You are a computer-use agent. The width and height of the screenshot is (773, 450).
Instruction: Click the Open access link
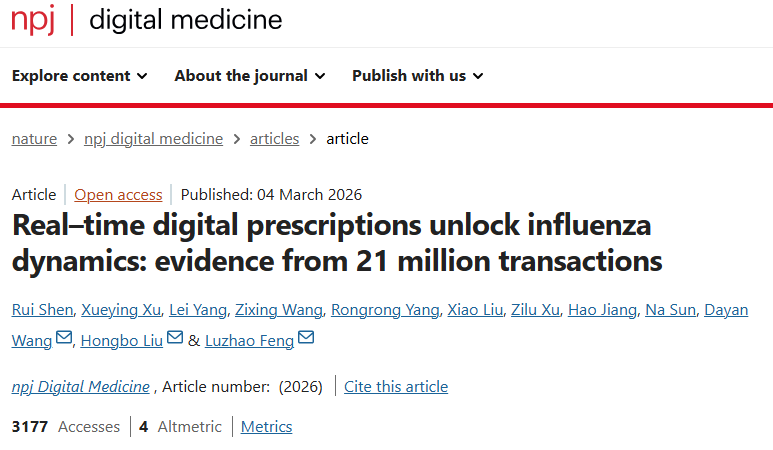point(118,195)
